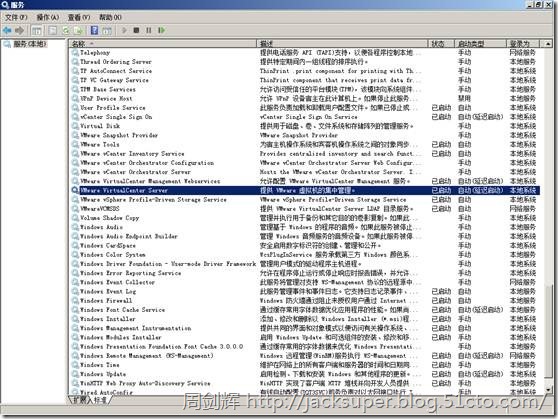The width and height of the screenshot is (558, 419).
Task: Click the gear icon beside Telephony
Action: pyautogui.click(x=75, y=52)
